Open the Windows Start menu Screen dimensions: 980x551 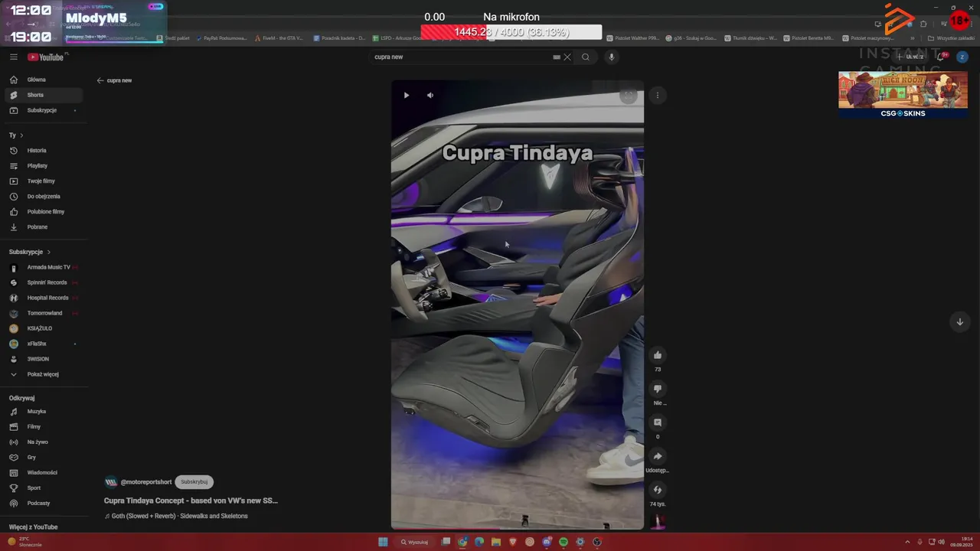(x=383, y=542)
